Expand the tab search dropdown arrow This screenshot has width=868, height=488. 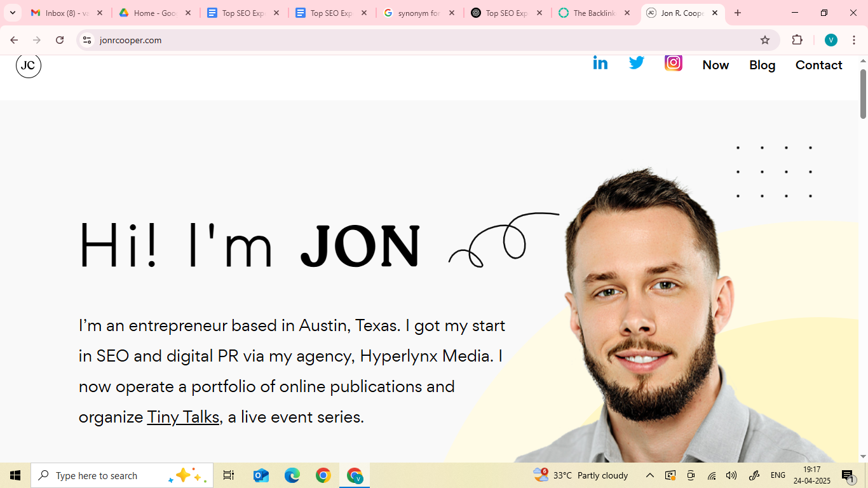(x=12, y=13)
